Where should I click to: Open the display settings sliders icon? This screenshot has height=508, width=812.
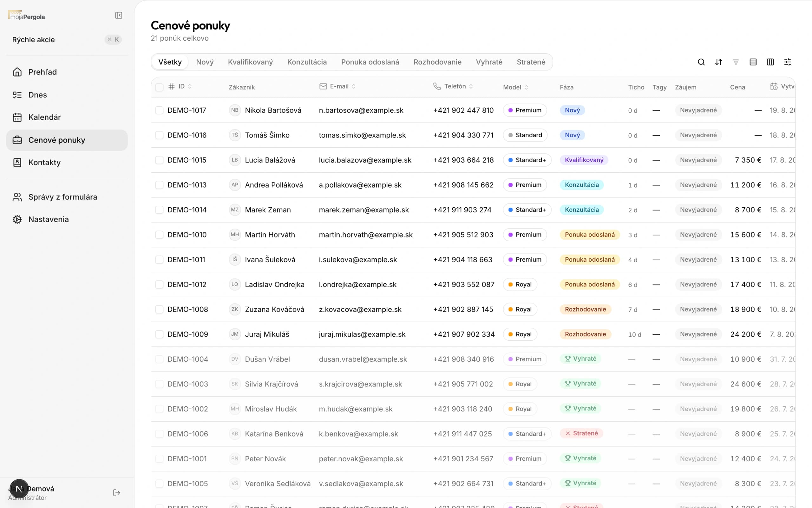788,62
